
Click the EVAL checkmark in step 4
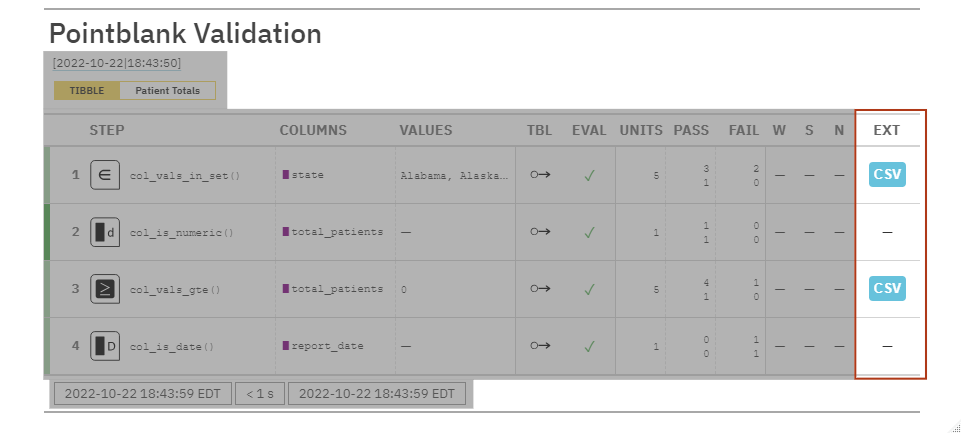(x=590, y=346)
